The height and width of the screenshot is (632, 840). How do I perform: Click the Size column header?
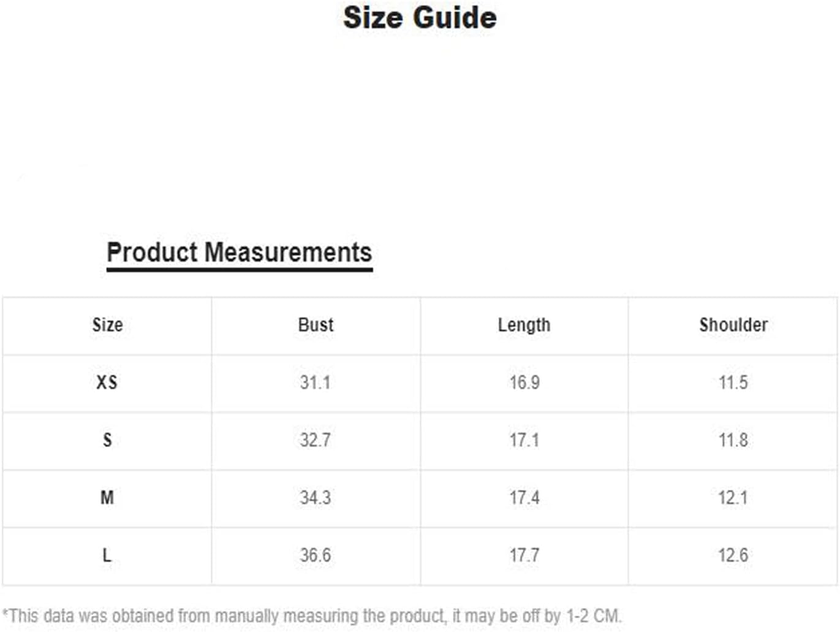107,325
